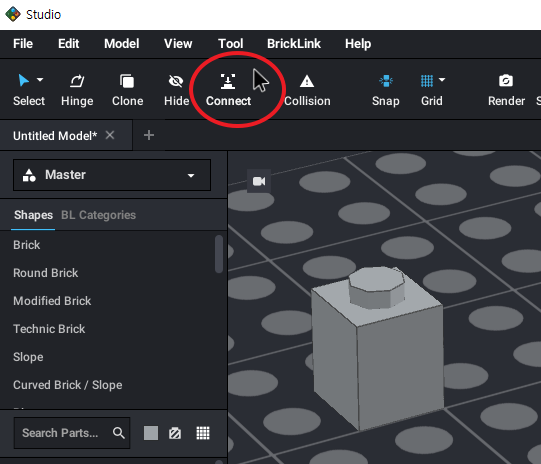Screen dimensions: 541x464
Task: Select the Modified Brick category
Action: 52,301
